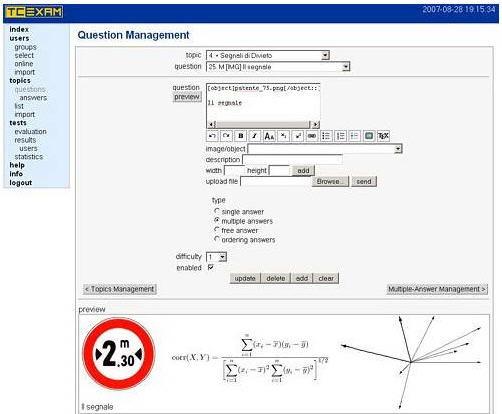The height and width of the screenshot is (414, 502).
Task: Insert a hyperlink using the link icon
Action: coord(312,136)
